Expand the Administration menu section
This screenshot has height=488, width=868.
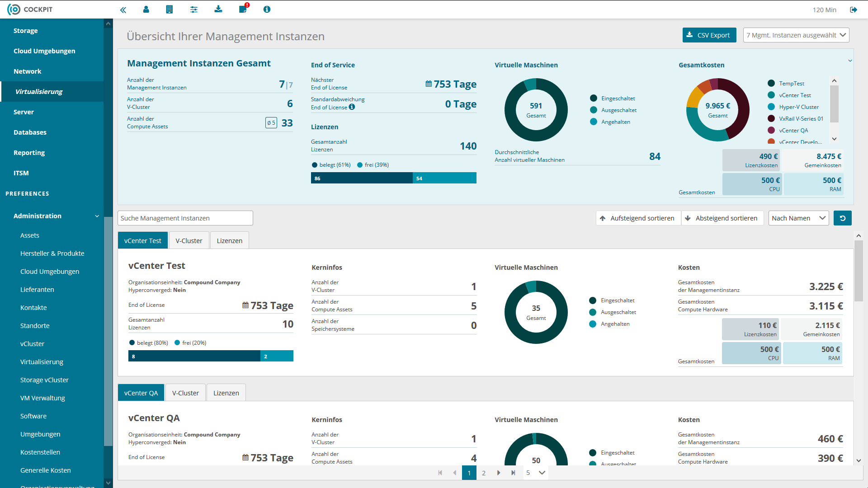pyautogui.click(x=57, y=216)
